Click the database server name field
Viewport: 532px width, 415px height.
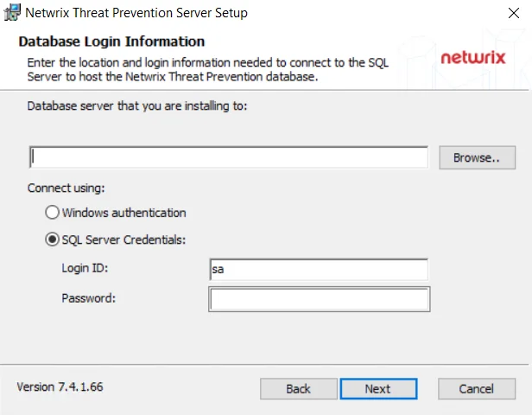tap(229, 157)
